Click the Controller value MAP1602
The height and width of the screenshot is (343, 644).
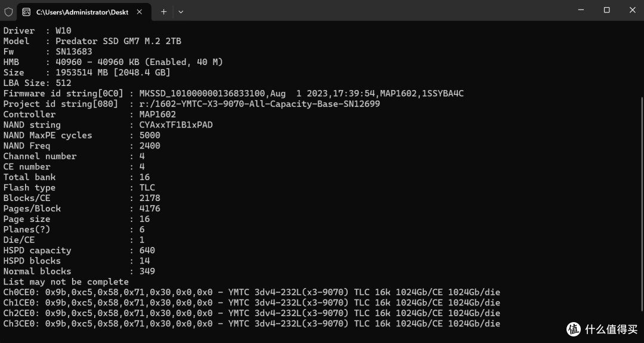157,115
